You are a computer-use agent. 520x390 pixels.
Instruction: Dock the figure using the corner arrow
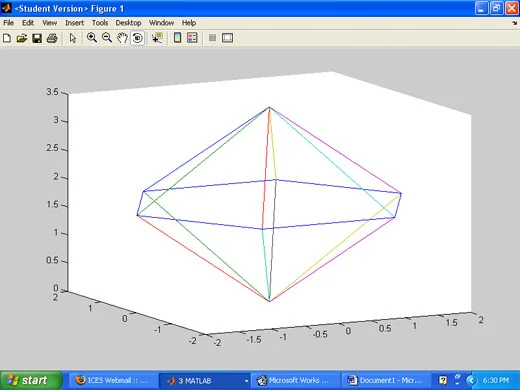point(515,23)
